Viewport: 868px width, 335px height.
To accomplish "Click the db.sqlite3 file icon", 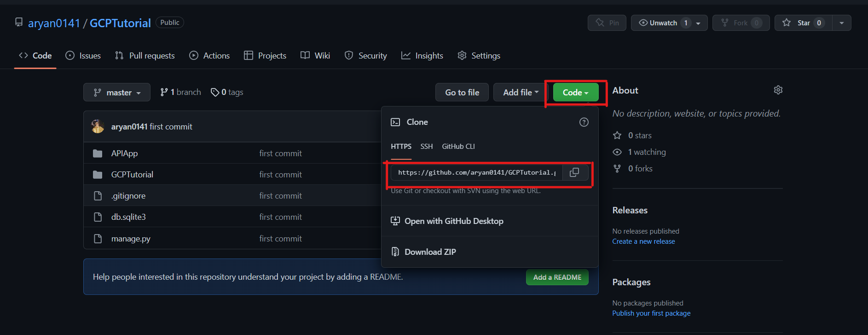I will point(98,217).
